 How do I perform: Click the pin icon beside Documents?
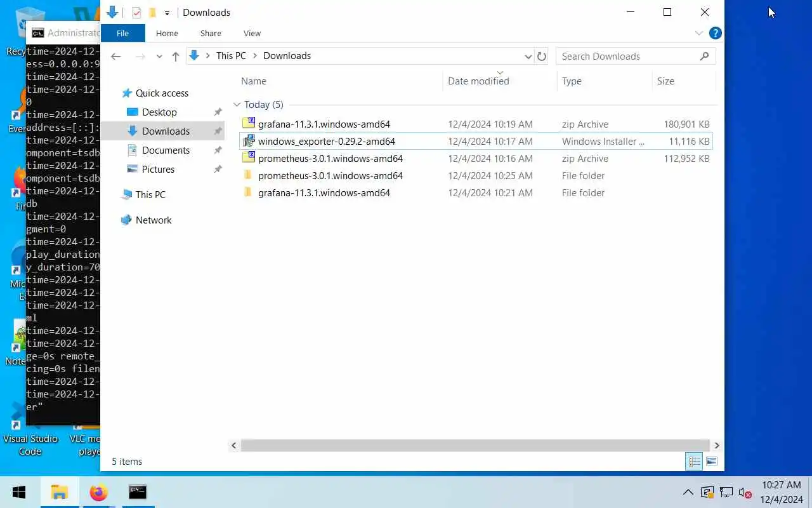(218, 150)
